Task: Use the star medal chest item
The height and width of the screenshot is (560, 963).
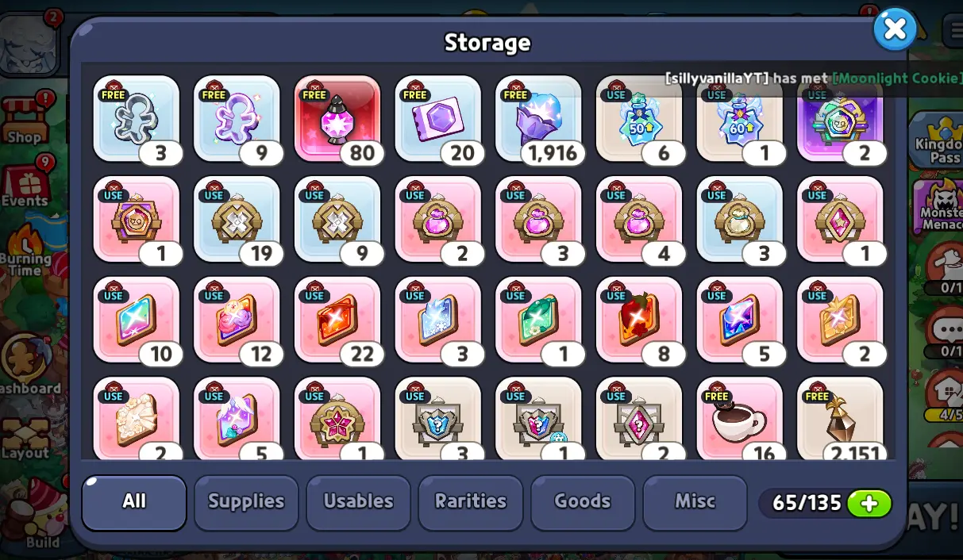Action: click(337, 419)
